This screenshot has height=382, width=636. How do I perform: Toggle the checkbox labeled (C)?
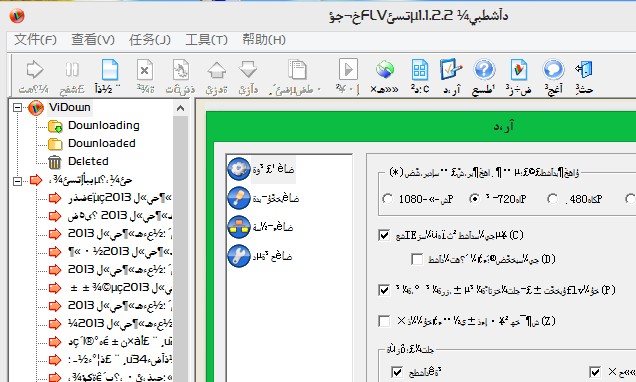coord(384,235)
